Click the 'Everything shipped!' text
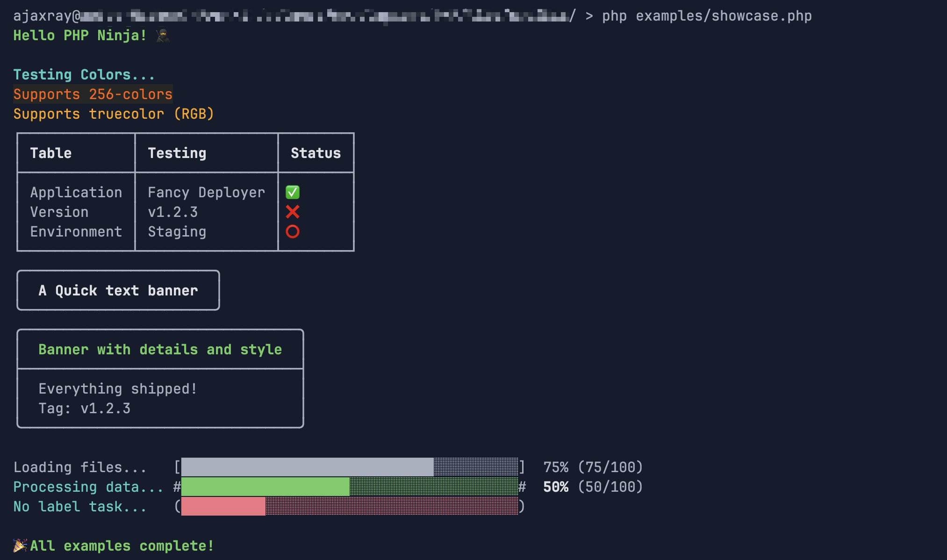The image size is (947, 560). coord(117,388)
